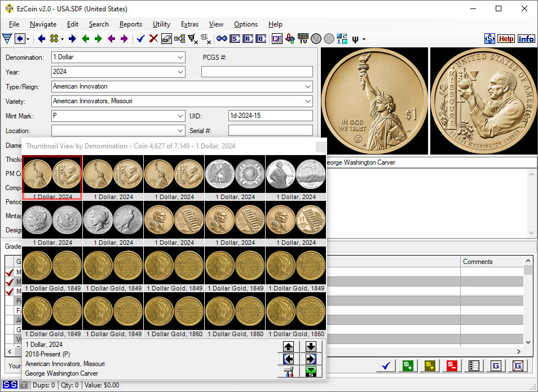Toggle the third red checkmark grade row
This screenshot has width=538, height=392.
coord(10,292)
